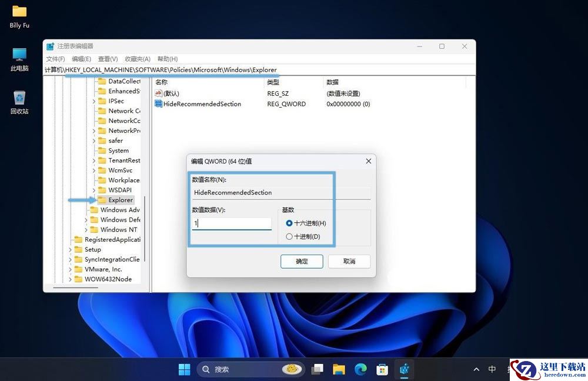Click the registry editor title bar icon
The width and height of the screenshot is (588, 381).
pyautogui.click(x=50, y=46)
